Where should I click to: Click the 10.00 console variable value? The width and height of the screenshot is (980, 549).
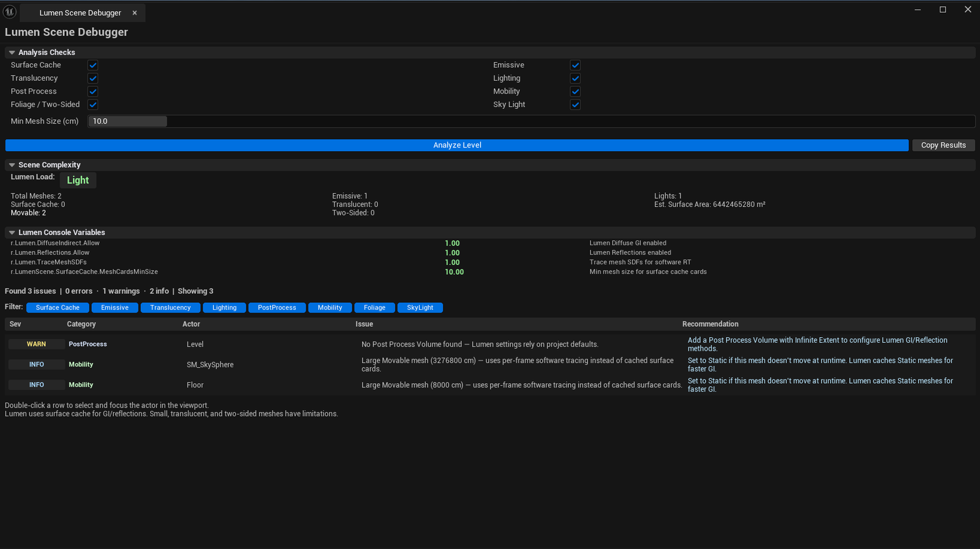click(x=454, y=272)
